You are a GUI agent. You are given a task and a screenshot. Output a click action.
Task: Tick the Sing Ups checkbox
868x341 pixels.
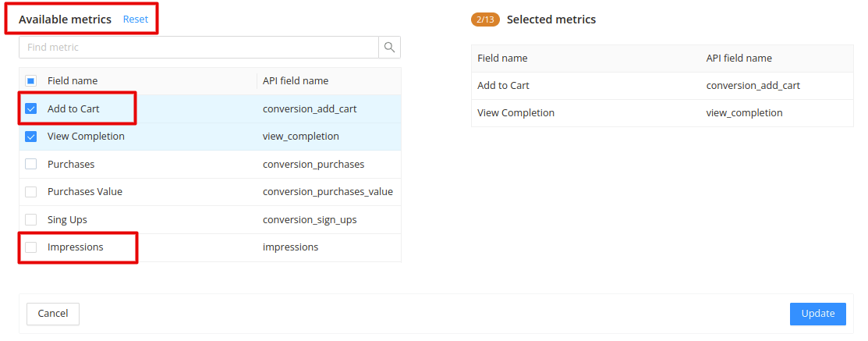click(x=31, y=219)
